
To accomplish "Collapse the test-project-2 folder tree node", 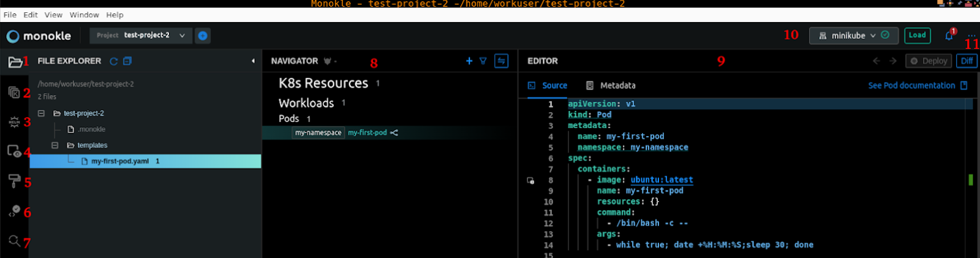I will click(x=41, y=113).
